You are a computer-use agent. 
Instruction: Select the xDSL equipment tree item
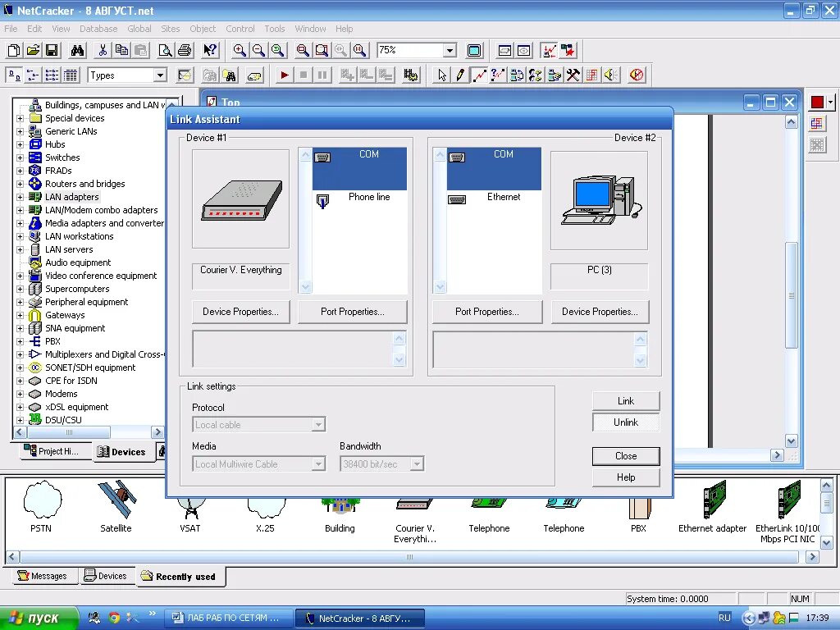pos(76,407)
